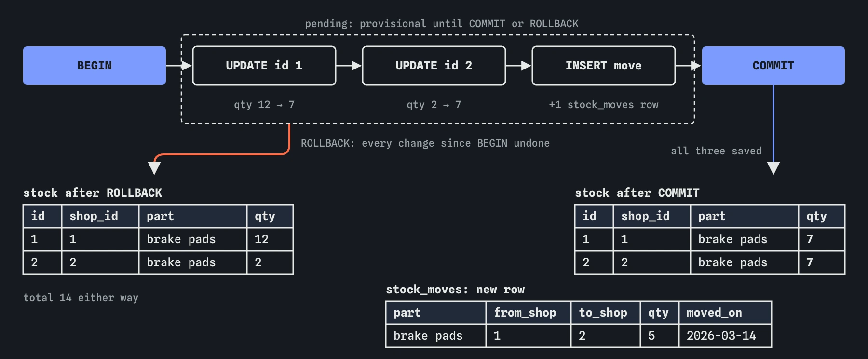Click the qty cell showing 2 in ROLLBACK table
Image resolution: width=868 pixels, height=359 pixels.
pyautogui.click(x=270, y=262)
